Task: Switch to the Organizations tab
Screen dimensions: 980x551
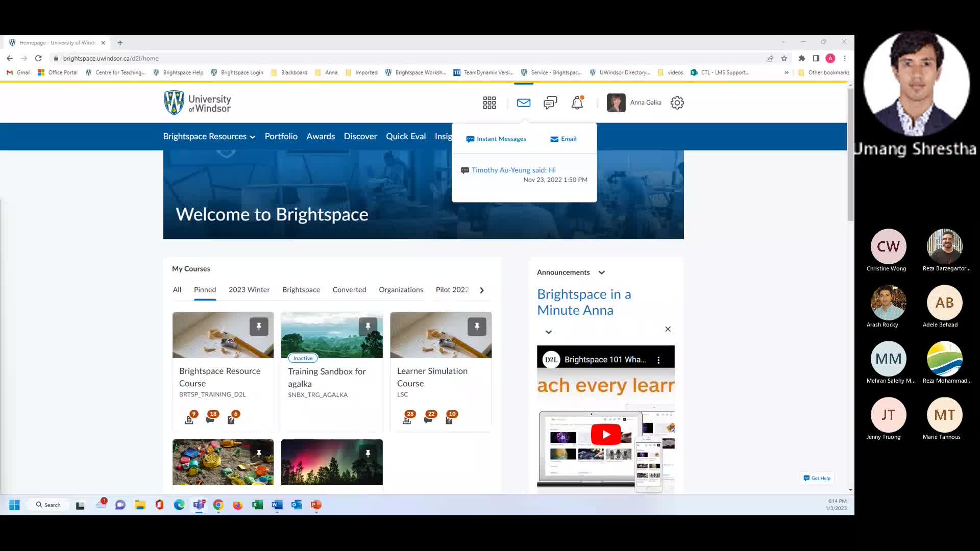Action: (x=401, y=290)
